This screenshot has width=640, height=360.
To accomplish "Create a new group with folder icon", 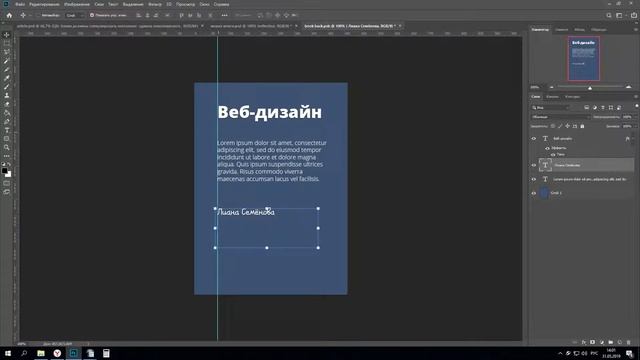I will pos(611,342).
